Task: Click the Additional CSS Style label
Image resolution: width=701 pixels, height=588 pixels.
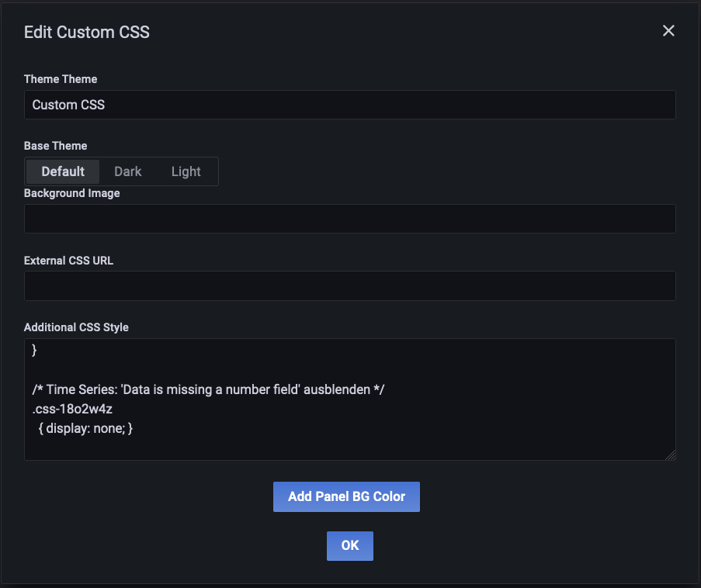Action: click(x=75, y=327)
